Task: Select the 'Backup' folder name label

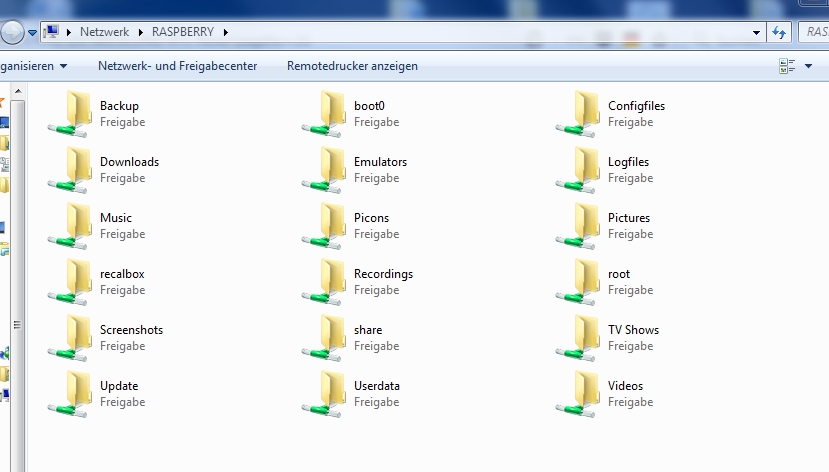Action: 119,106
